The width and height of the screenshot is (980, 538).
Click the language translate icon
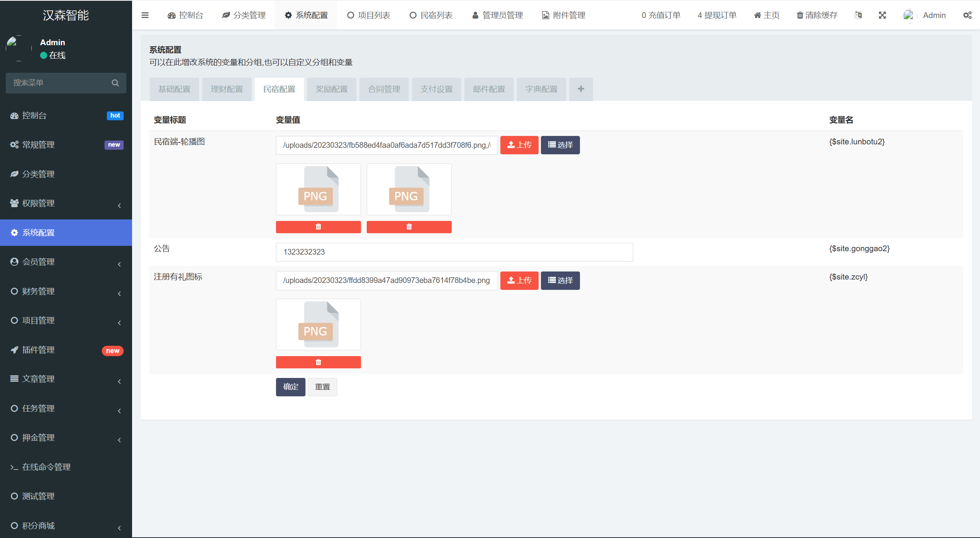pyautogui.click(x=858, y=15)
